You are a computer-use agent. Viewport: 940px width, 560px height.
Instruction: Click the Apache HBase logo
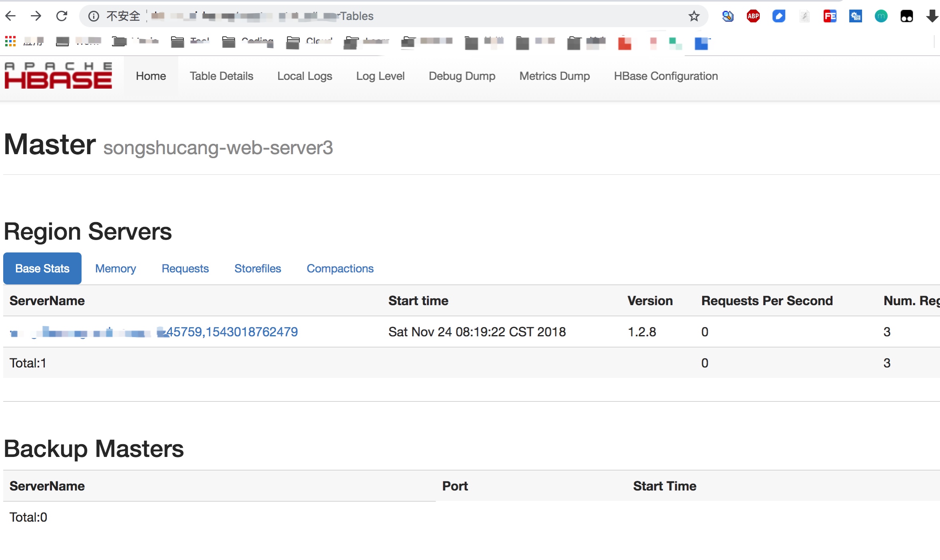[58, 76]
